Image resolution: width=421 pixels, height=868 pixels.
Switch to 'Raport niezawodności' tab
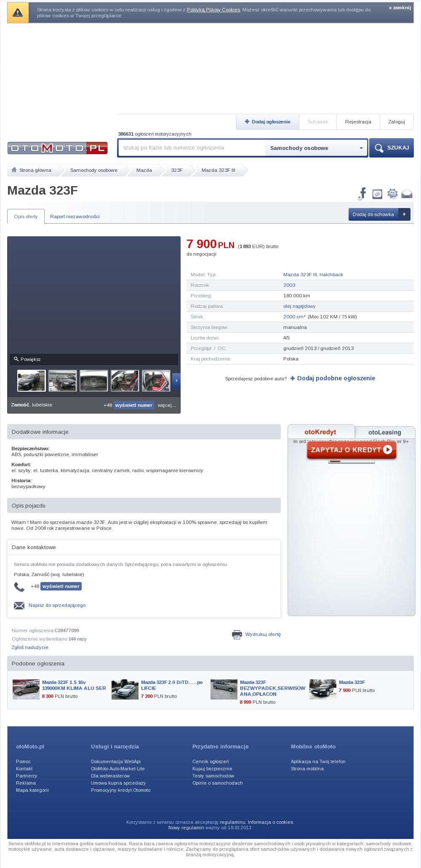75,216
